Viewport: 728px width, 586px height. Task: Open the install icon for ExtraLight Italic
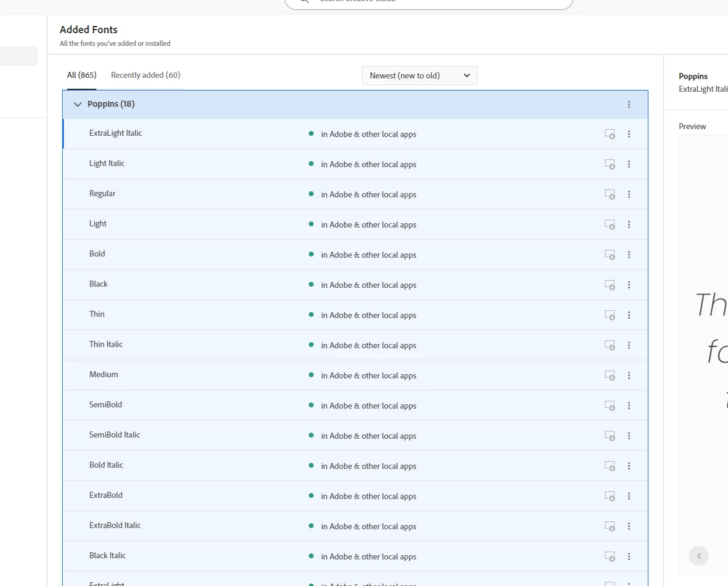(x=610, y=134)
